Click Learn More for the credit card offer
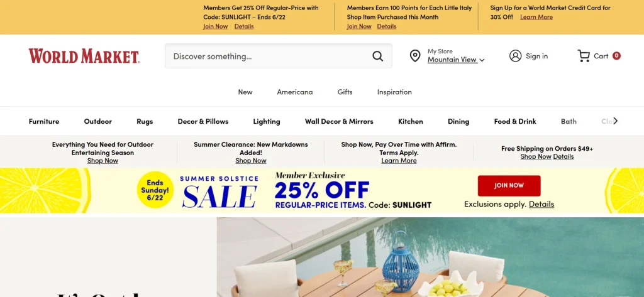644x297 pixels. (536, 17)
